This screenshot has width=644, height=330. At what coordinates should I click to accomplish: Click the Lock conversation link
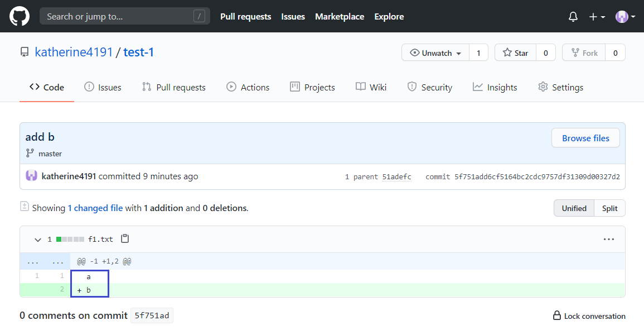pos(589,316)
